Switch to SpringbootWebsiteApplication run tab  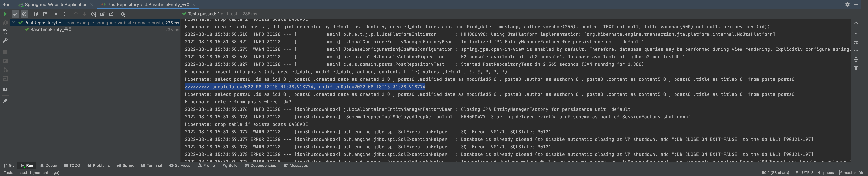(x=56, y=5)
